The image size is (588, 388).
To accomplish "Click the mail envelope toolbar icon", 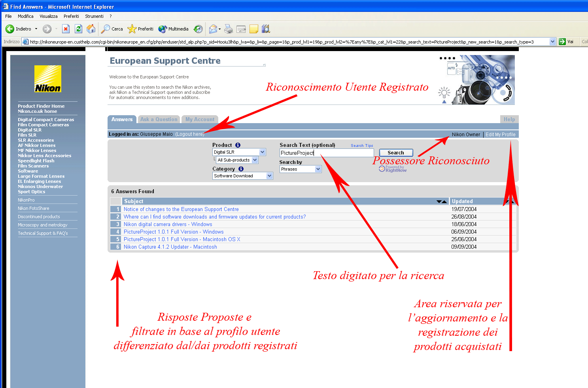I will coord(213,29).
